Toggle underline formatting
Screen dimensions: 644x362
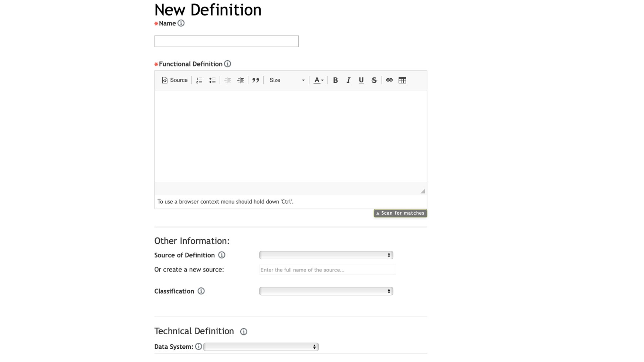(x=361, y=80)
